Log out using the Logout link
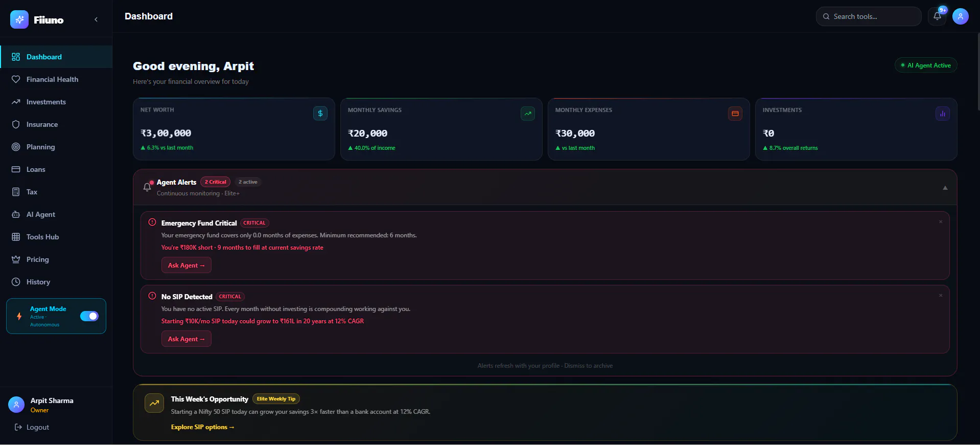Viewport: 980px width, 445px height. (32, 427)
